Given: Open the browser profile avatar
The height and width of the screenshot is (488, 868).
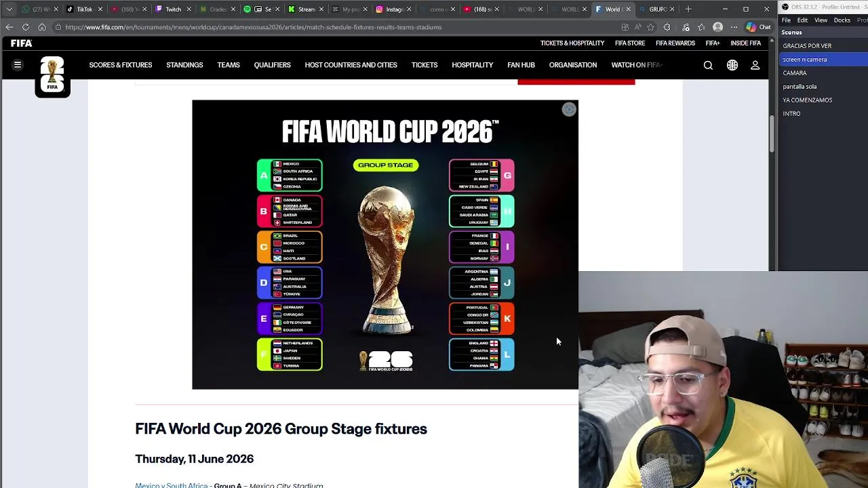Looking at the screenshot, I should click(x=718, y=27).
